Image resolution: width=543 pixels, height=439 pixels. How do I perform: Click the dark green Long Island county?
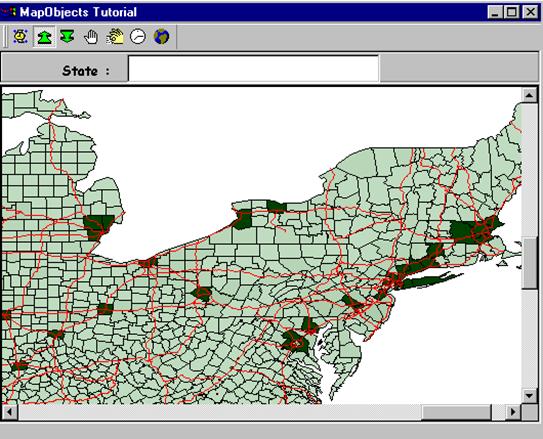click(429, 280)
